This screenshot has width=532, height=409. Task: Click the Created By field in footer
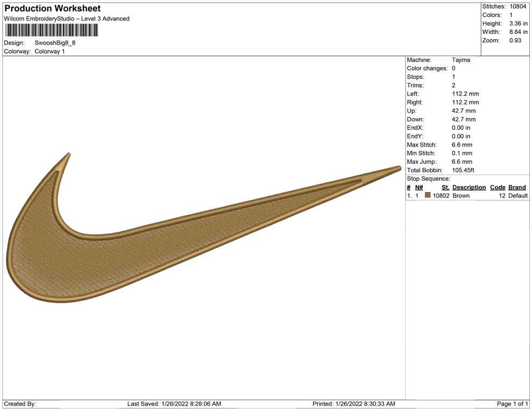click(x=20, y=404)
